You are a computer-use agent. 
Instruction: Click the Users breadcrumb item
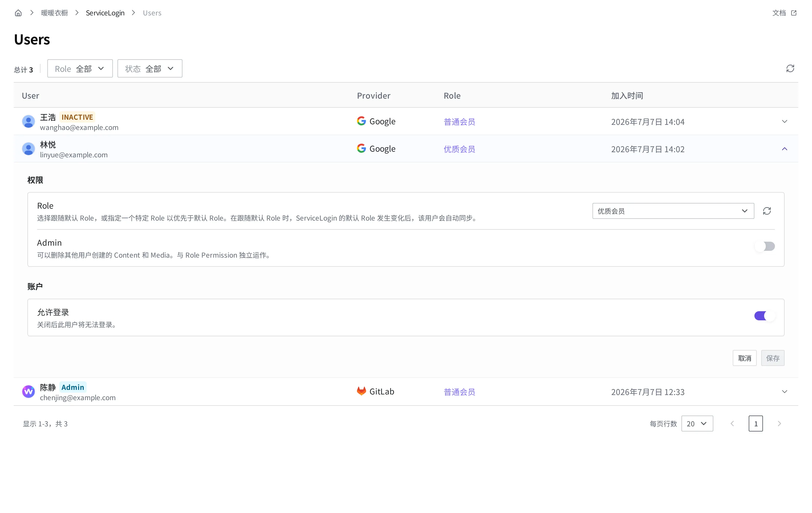click(152, 13)
